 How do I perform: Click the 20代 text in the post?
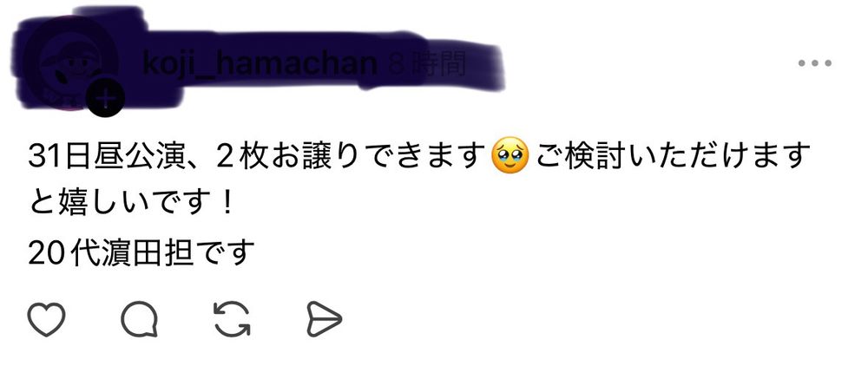pyautogui.click(x=65, y=252)
